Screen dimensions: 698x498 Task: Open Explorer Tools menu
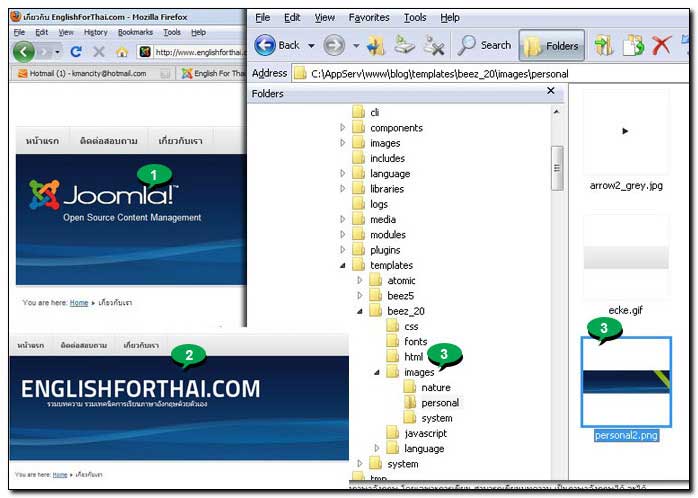[x=415, y=17]
